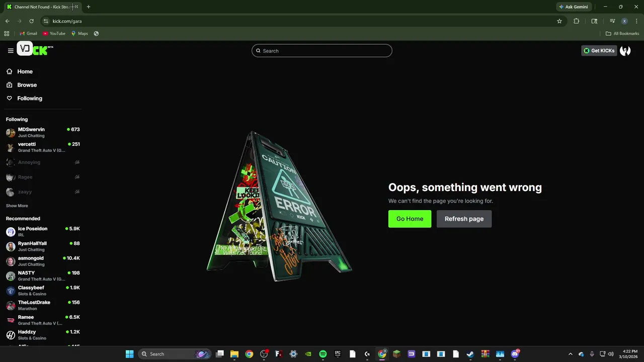The height and width of the screenshot is (362, 644).
Task: Open File Explorer from the taskbar
Action: pyautogui.click(x=234, y=354)
